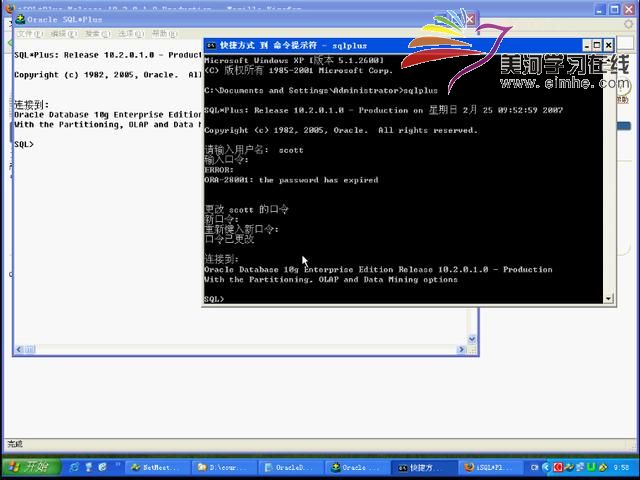Maximize the command prompt window
This screenshot has width=640, height=480.
tap(597, 45)
